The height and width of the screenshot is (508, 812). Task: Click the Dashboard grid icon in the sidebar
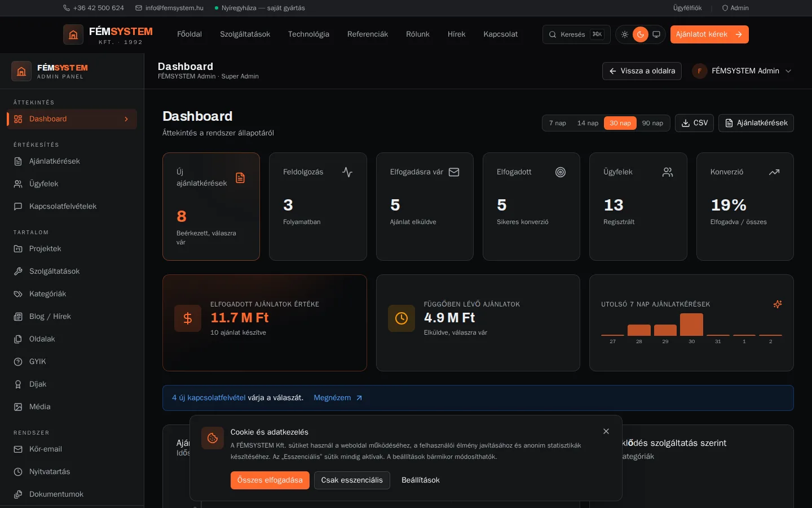click(18, 119)
